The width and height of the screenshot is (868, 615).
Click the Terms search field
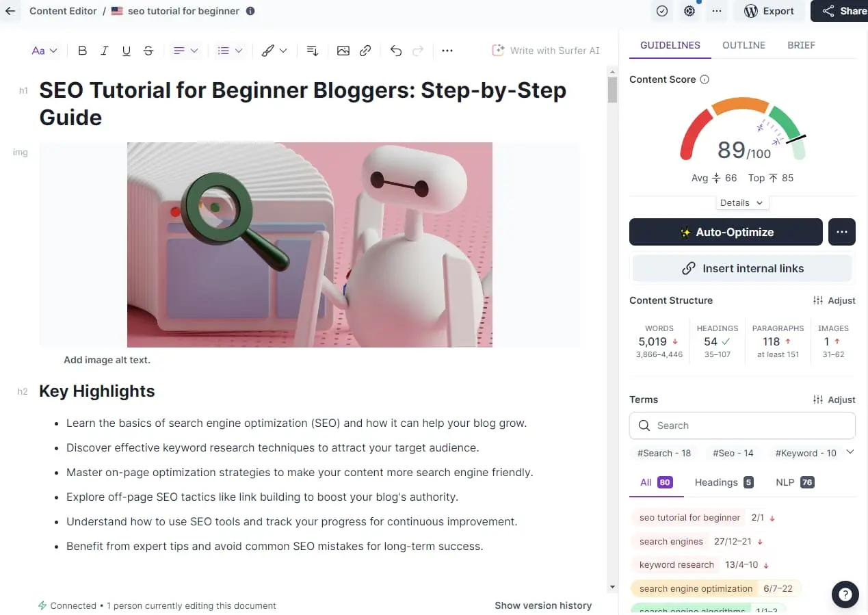742,426
